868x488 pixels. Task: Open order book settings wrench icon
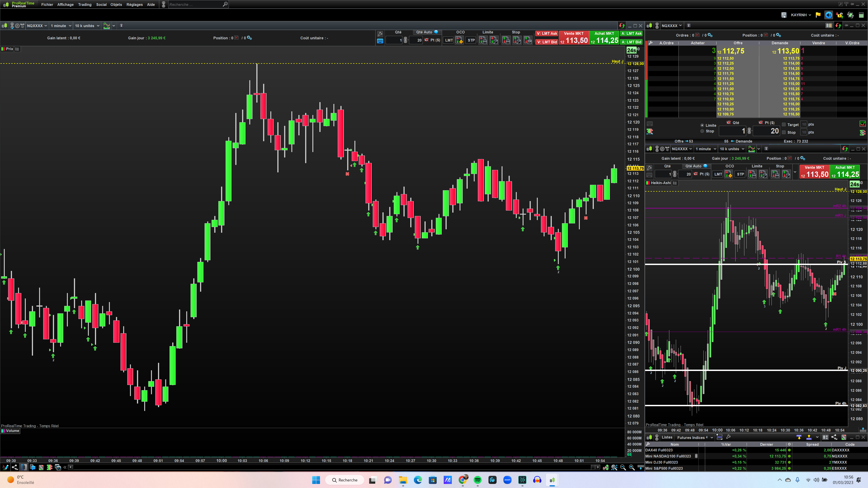(x=651, y=43)
